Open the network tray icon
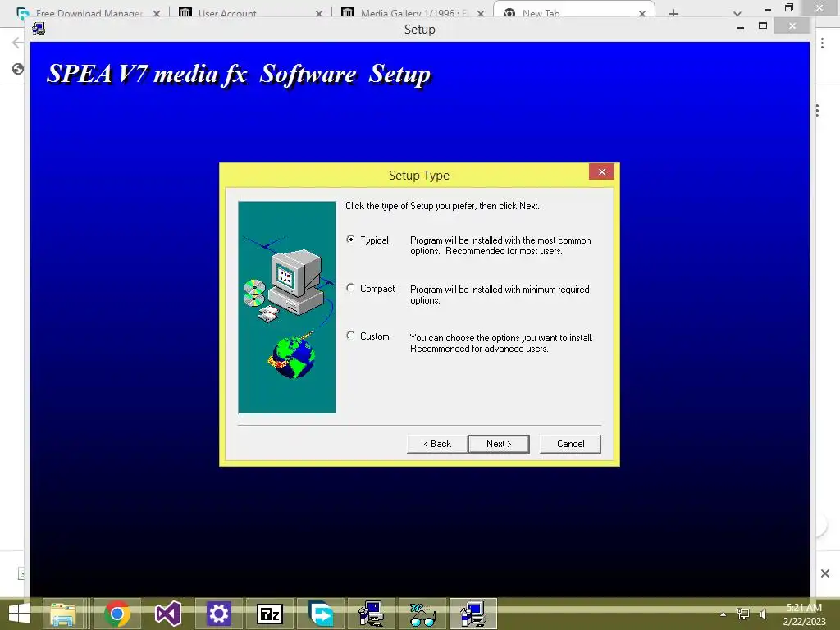Viewport: 840px width, 630px height. click(x=743, y=614)
